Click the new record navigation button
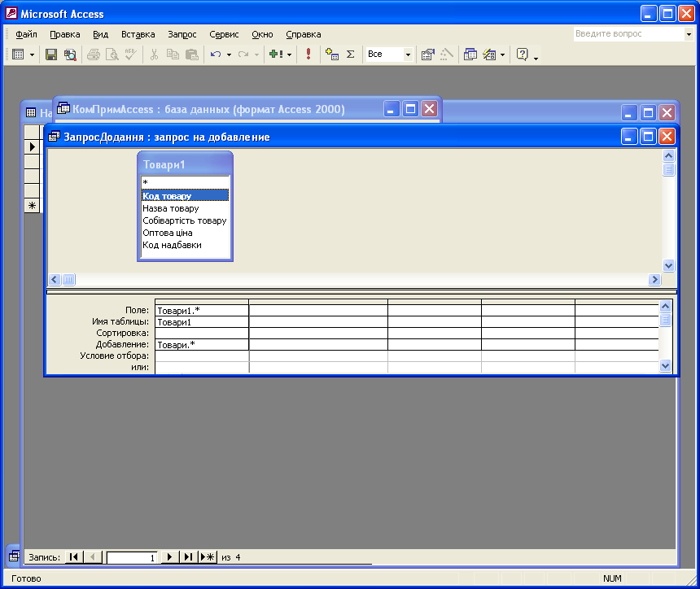Viewport: 700px width, 589px height. (208, 557)
